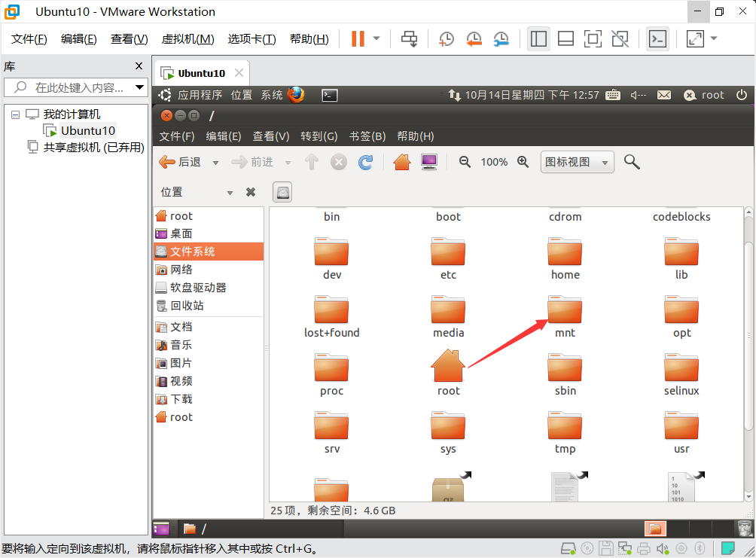Open the stretch display dropdown arrow
Image resolution: width=756 pixels, height=558 pixels.
point(714,38)
